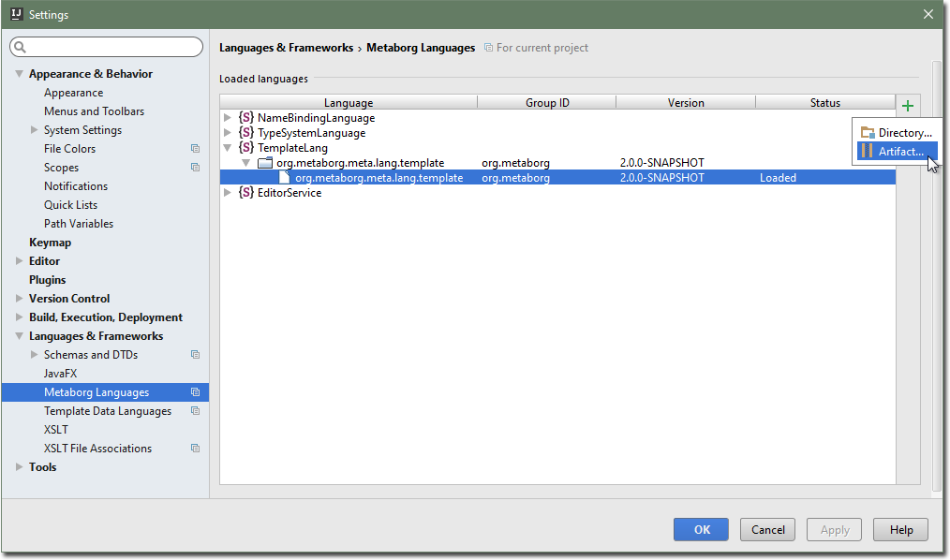Expand the Tools section
This screenshot has height=560, width=950.
click(x=20, y=466)
